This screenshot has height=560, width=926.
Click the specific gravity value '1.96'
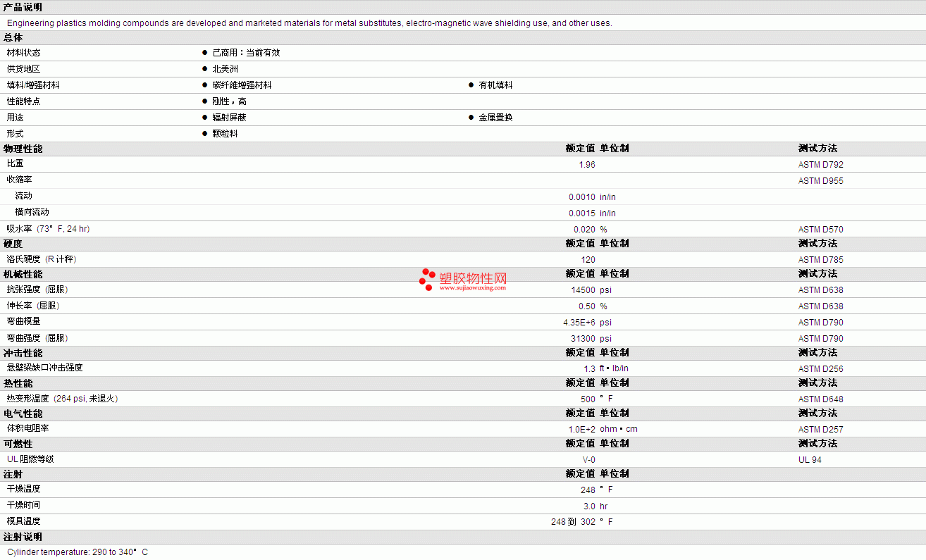pyautogui.click(x=587, y=165)
